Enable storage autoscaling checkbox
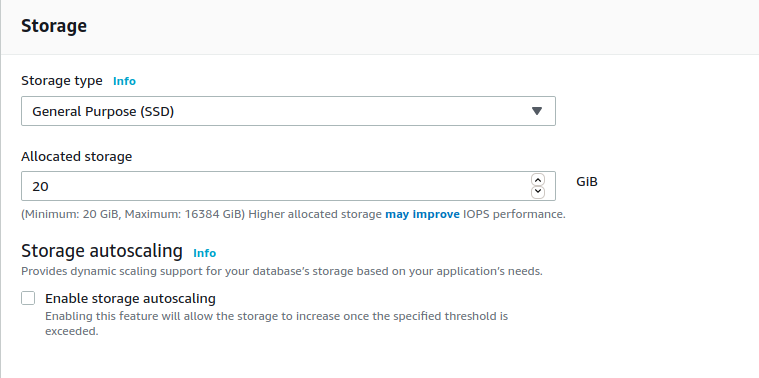This screenshot has width=759, height=378. 28,298
